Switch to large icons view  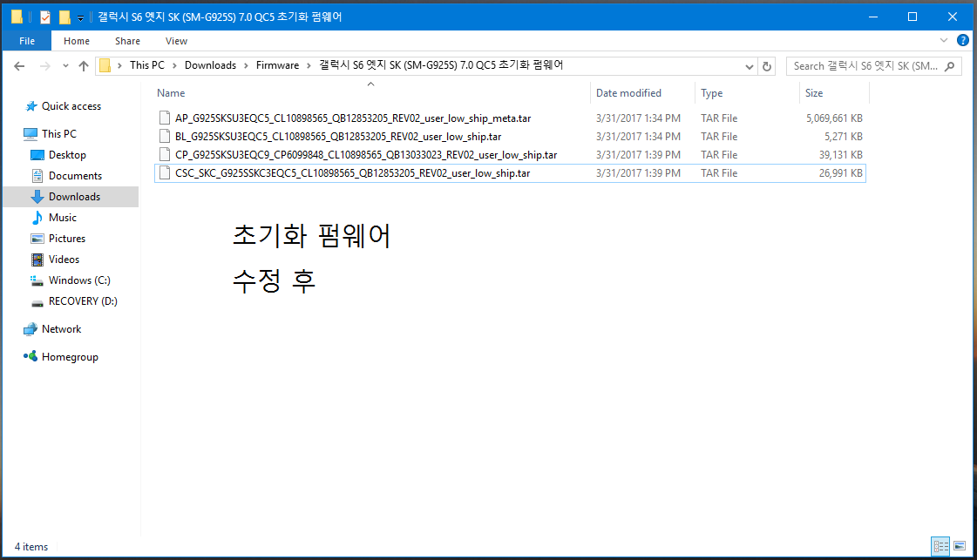pyautogui.click(x=960, y=546)
